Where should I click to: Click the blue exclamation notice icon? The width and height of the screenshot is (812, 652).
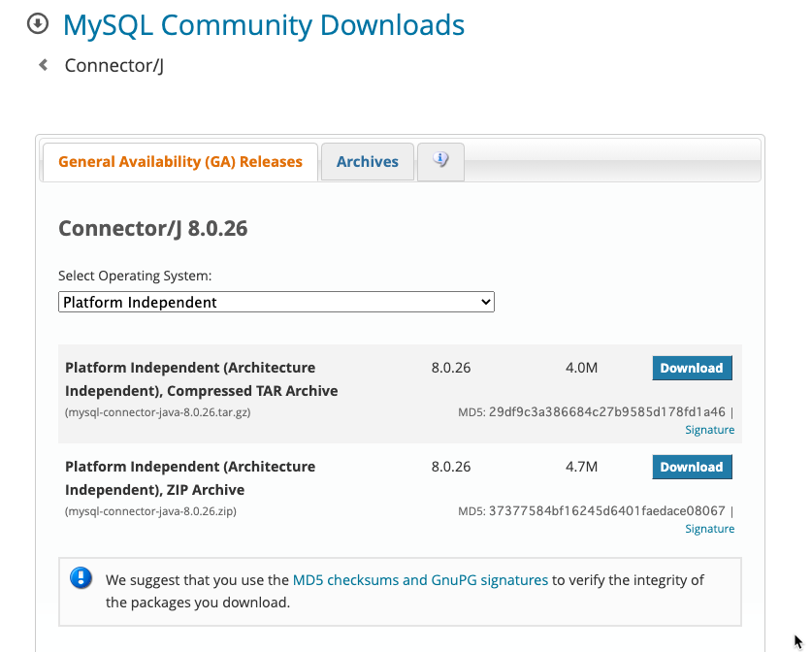click(x=81, y=578)
